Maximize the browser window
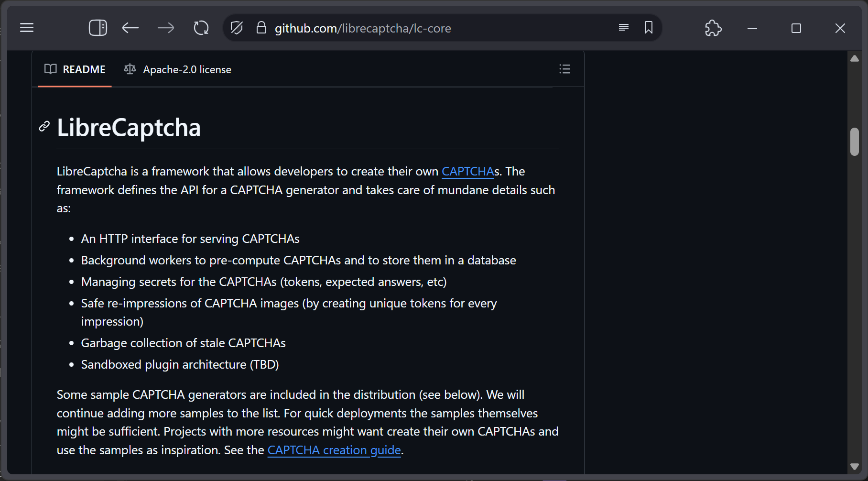 click(x=796, y=28)
